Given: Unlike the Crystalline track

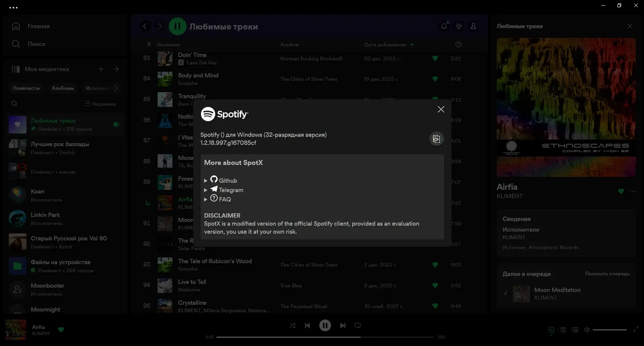Looking at the screenshot, I should [x=435, y=306].
